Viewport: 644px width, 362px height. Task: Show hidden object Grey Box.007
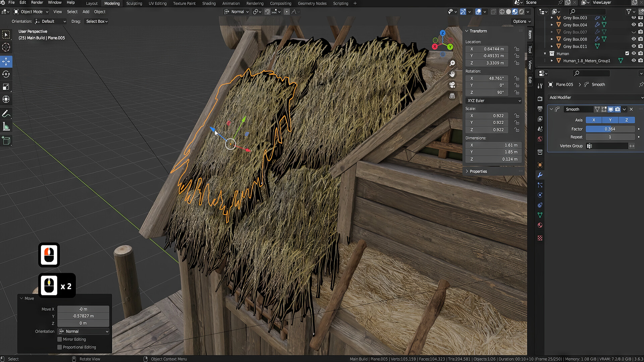634,32
